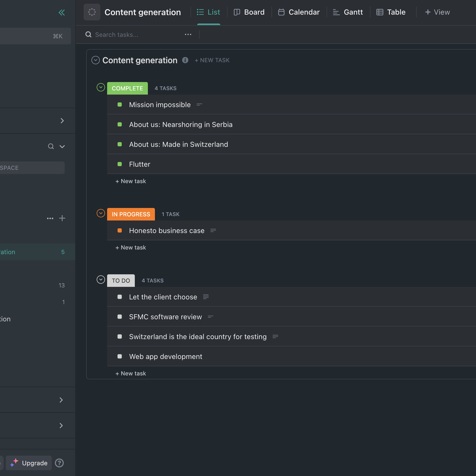
Task: Open the sidebar three-dot options menu
Action: [50, 218]
